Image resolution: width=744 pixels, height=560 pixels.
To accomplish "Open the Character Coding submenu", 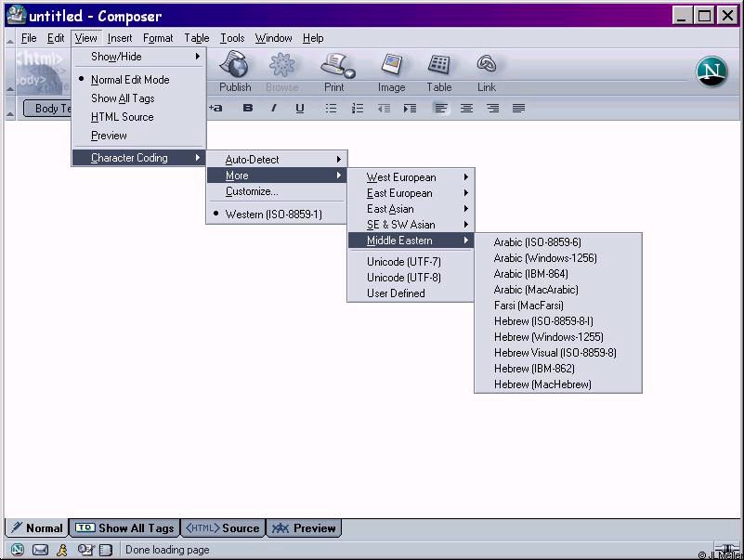I will (x=139, y=158).
